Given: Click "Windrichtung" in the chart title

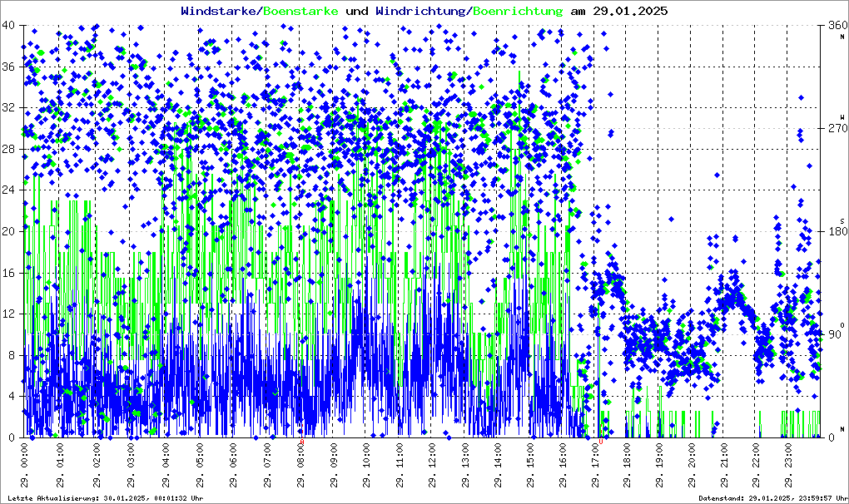Looking at the screenshot, I should (x=420, y=11).
